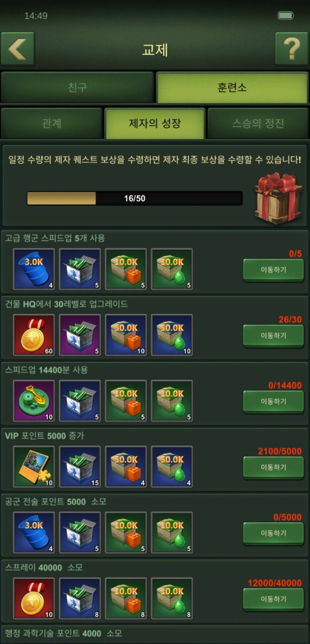Tap green shovel icon in 스피드업 14400분 row
Screen dimensions: 310x644
coord(34,401)
